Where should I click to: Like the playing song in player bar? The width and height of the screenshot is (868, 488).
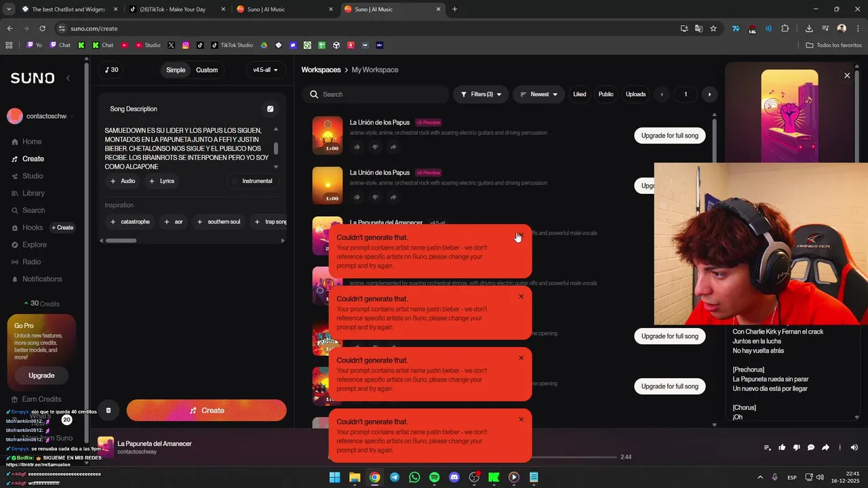click(x=782, y=447)
